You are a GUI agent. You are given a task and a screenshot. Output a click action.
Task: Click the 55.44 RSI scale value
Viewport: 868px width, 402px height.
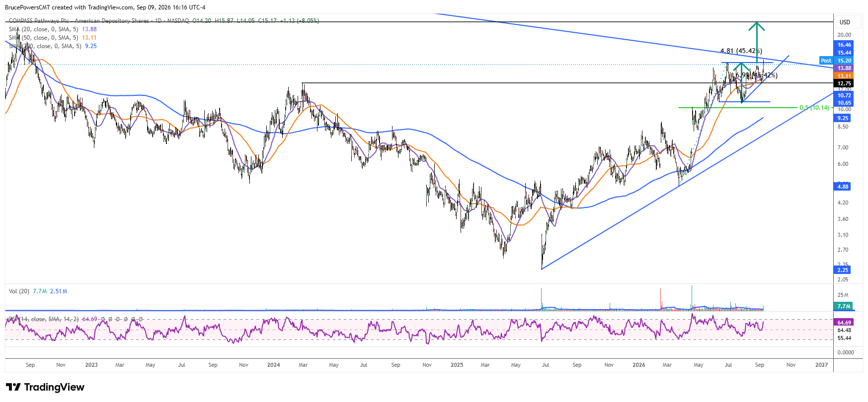tap(844, 338)
